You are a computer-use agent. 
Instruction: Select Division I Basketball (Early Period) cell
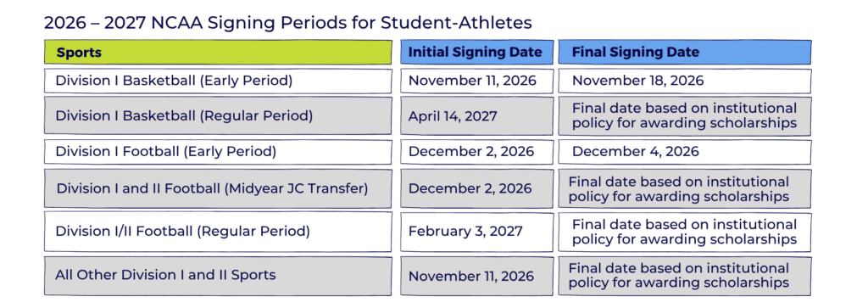click(218, 81)
